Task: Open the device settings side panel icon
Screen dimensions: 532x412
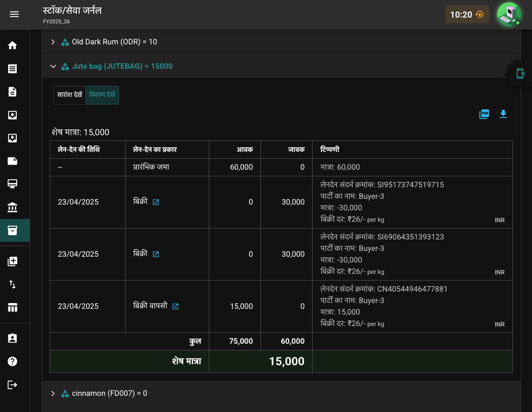Action: click(520, 73)
